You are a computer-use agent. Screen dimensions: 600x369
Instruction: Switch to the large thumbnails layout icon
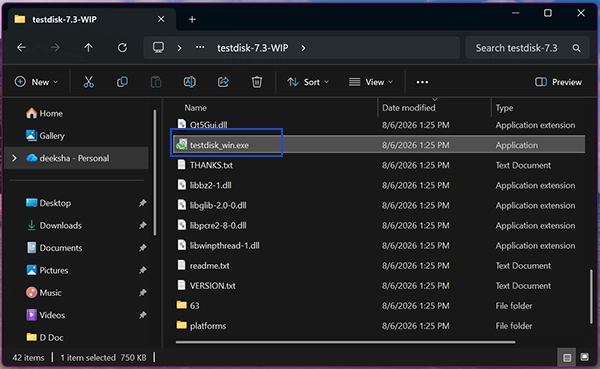coord(584,357)
